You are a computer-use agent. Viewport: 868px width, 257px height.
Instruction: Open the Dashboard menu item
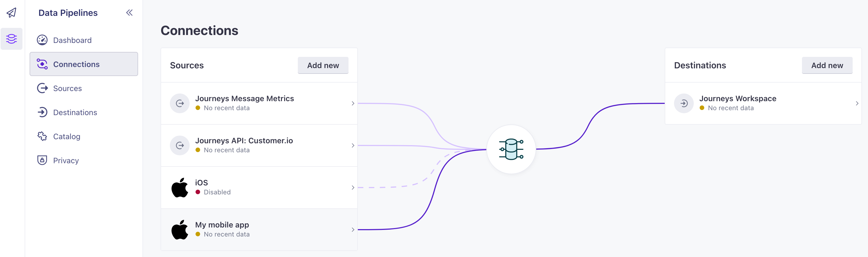pos(72,40)
